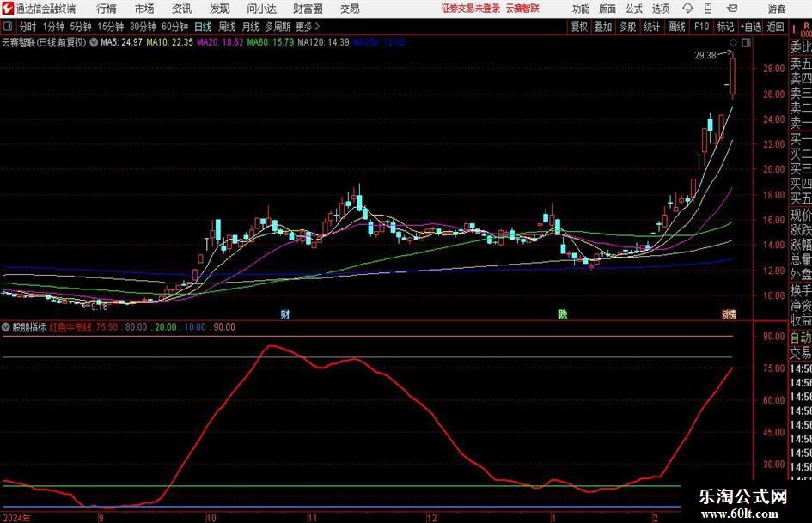812x523 pixels.
Task: Toggle side panel icon next to diamond
Action: click(x=746, y=43)
